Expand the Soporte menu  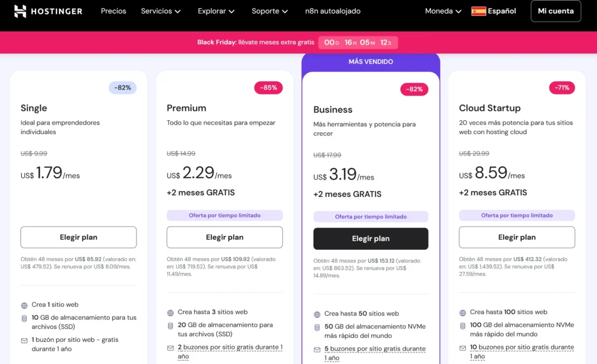269,10
